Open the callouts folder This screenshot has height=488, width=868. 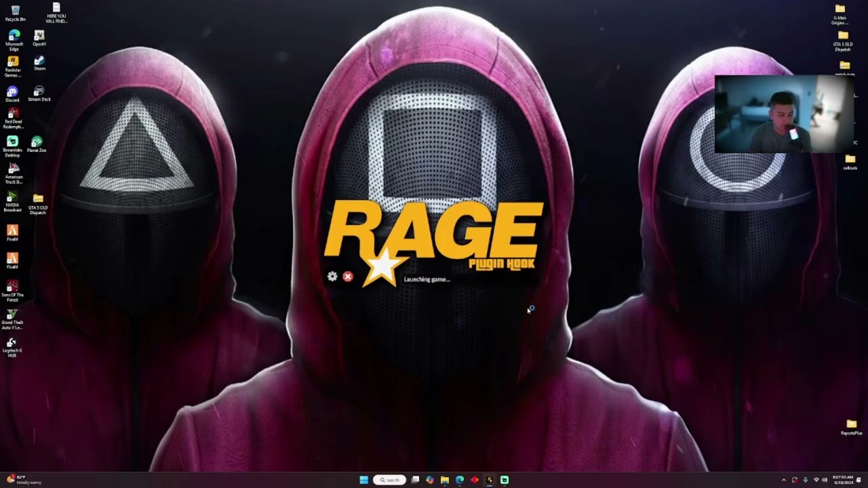tap(850, 162)
